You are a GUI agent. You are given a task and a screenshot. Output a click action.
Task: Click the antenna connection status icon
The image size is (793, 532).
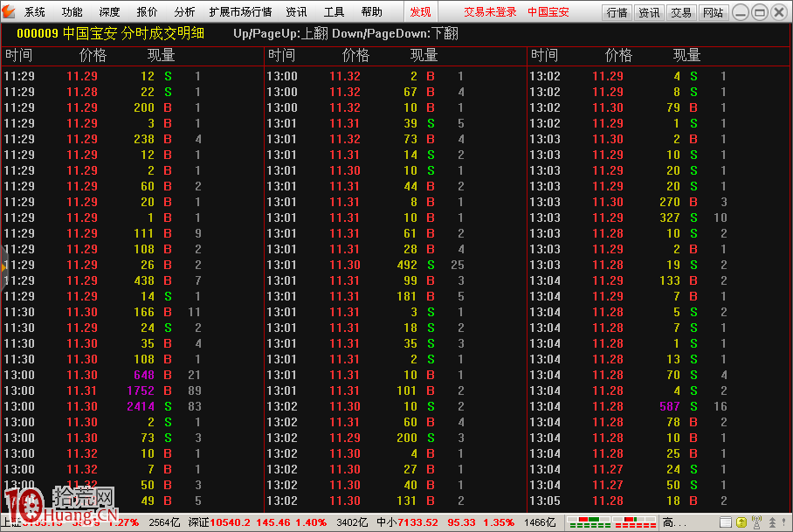[756, 522]
